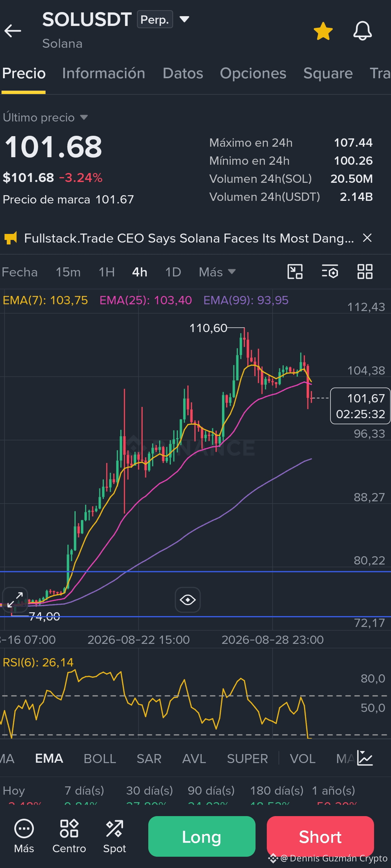Select the Fecha chart interval

point(20,272)
